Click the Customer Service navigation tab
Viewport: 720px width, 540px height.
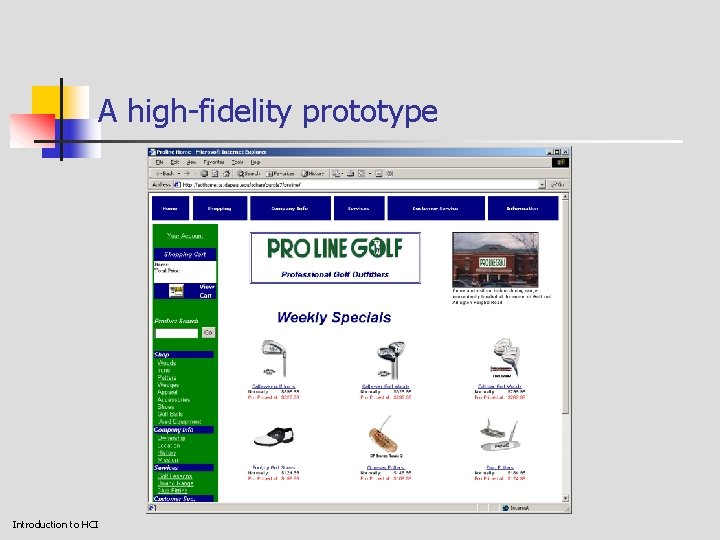(x=436, y=208)
